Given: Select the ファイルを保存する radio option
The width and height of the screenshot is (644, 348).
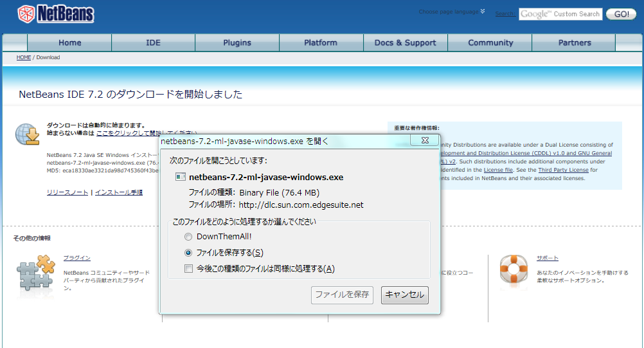Looking at the screenshot, I should coord(188,253).
